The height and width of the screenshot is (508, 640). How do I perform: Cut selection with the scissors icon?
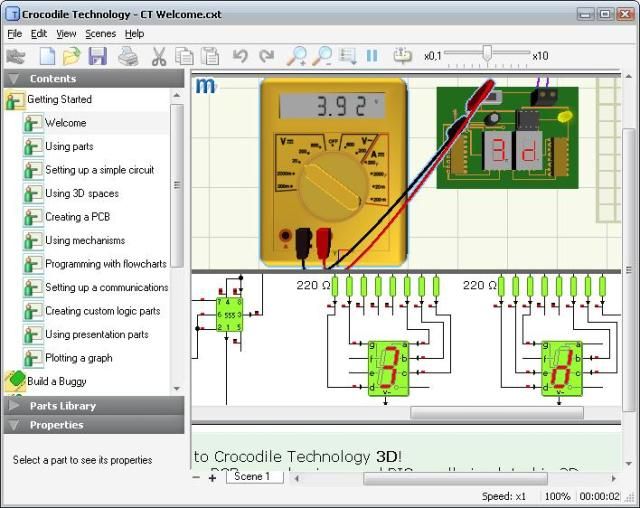(x=159, y=56)
